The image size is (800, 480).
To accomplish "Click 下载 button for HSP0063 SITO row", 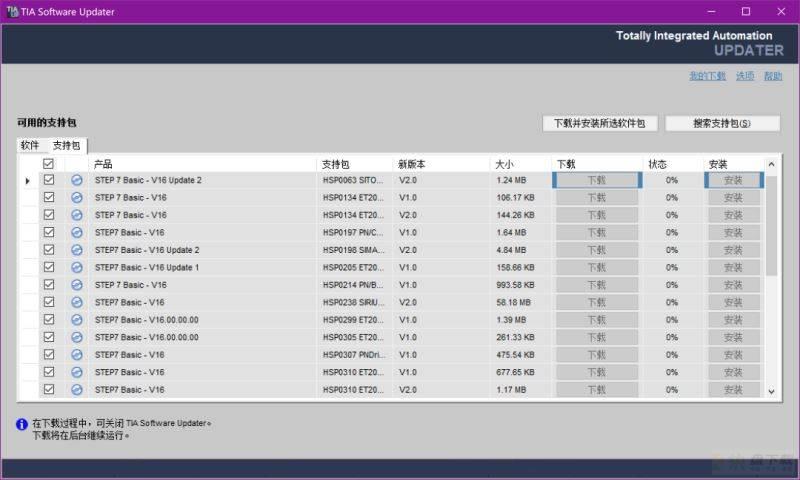I will click(597, 180).
